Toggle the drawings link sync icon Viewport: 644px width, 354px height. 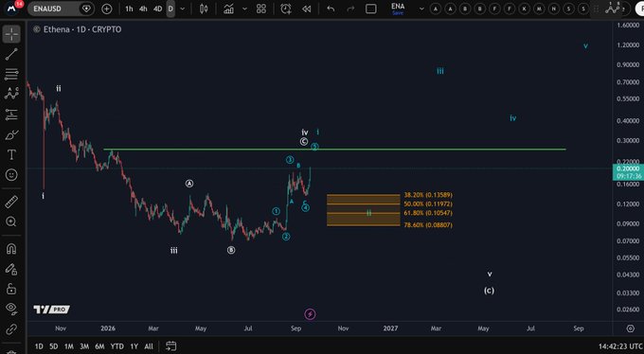tap(11, 328)
